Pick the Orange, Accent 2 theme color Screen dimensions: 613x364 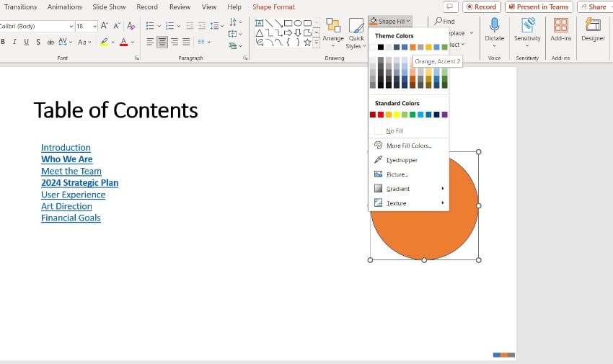pyautogui.click(x=413, y=47)
